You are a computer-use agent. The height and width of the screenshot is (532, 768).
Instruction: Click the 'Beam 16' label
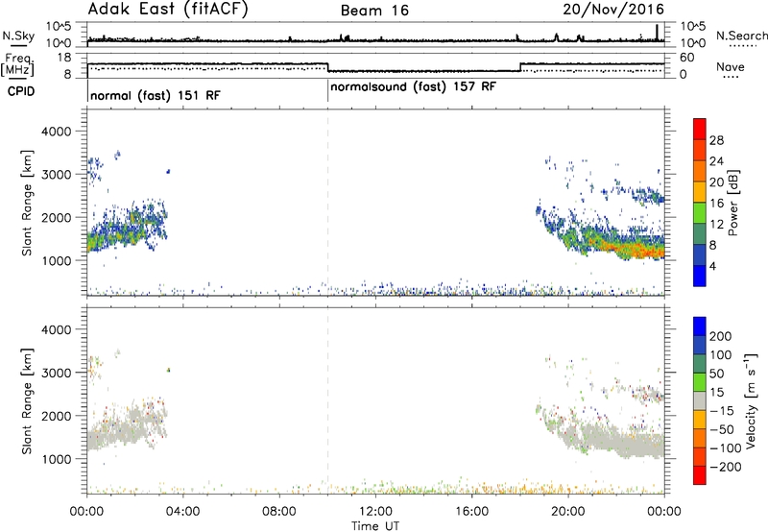pyautogui.click(x=374, y=11)
